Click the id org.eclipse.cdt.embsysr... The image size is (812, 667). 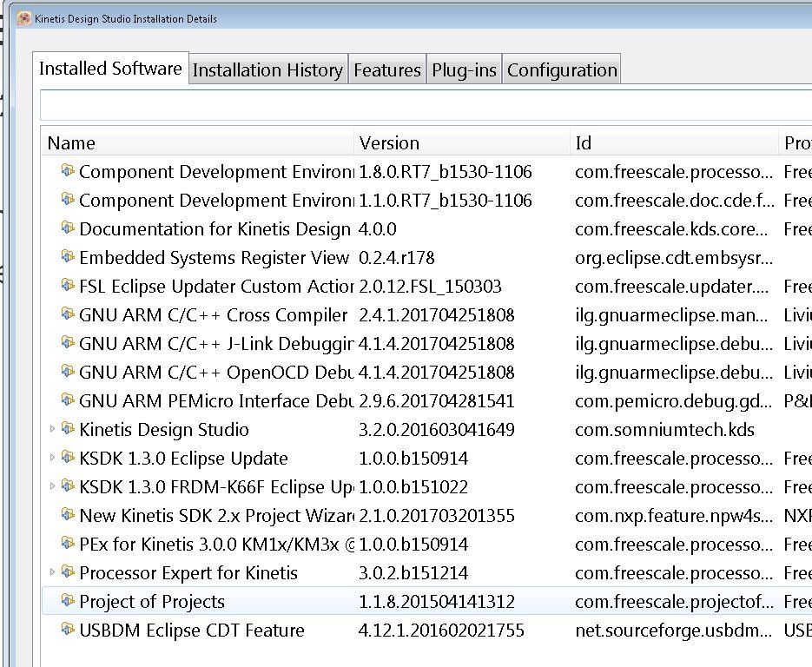(x=674, y=258)
